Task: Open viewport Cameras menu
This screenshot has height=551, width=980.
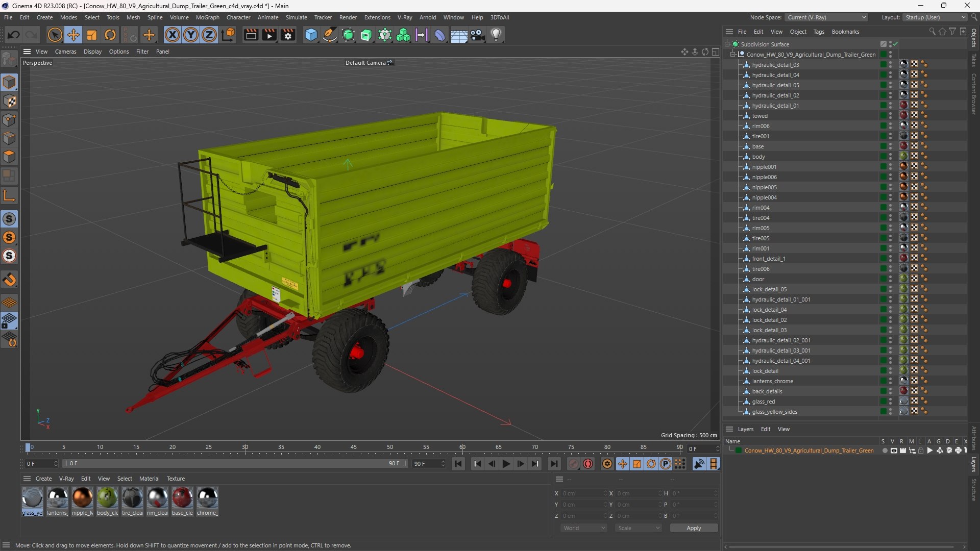Action: (x=65, y=52)
